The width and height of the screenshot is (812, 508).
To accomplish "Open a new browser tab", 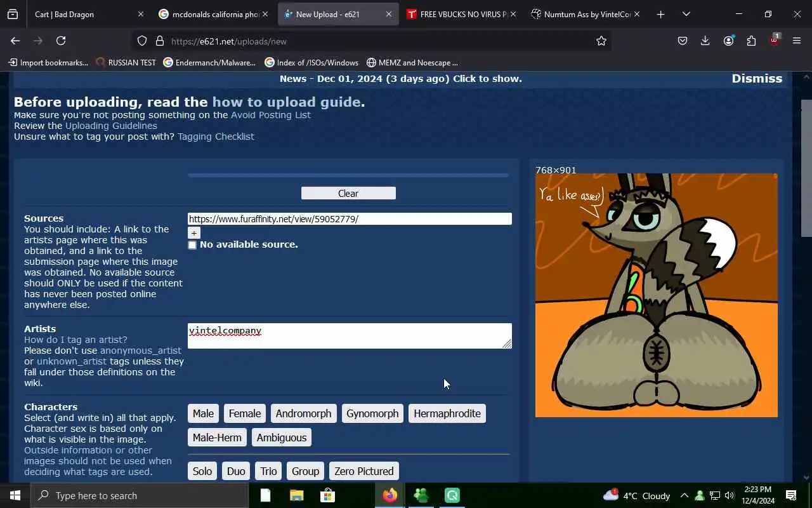I will 660,14.
